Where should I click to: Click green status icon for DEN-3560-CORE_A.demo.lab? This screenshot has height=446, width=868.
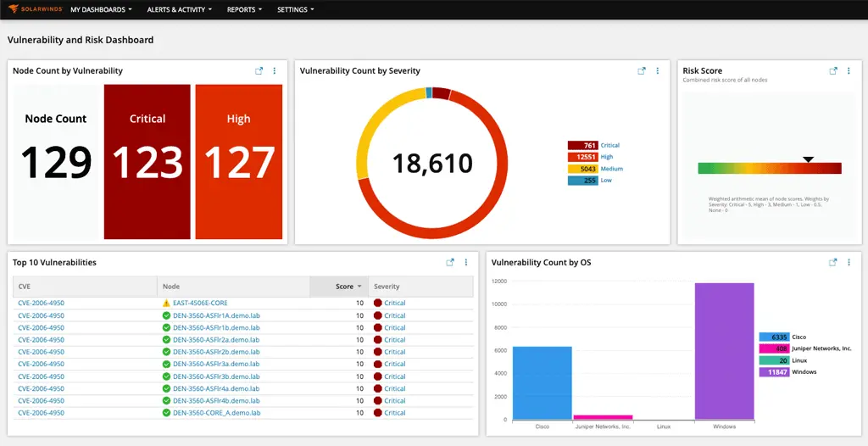pyautogui.click(x=166, y=413)
